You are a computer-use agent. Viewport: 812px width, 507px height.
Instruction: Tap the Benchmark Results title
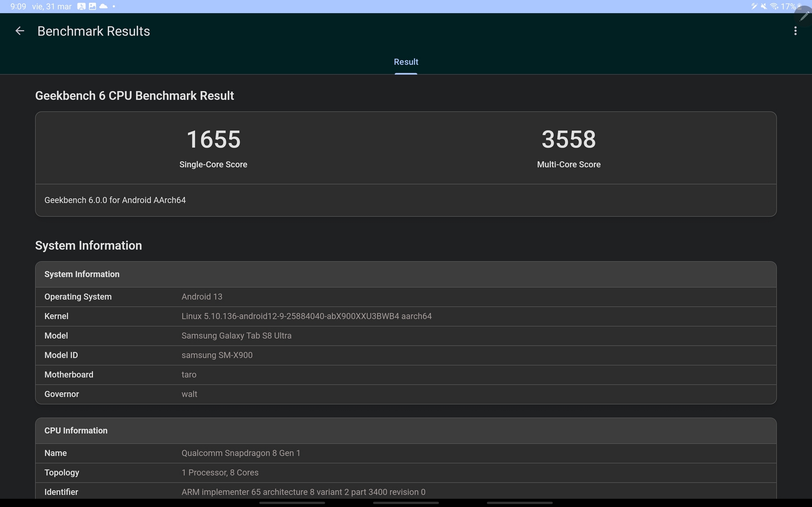[x=93, y=31]
